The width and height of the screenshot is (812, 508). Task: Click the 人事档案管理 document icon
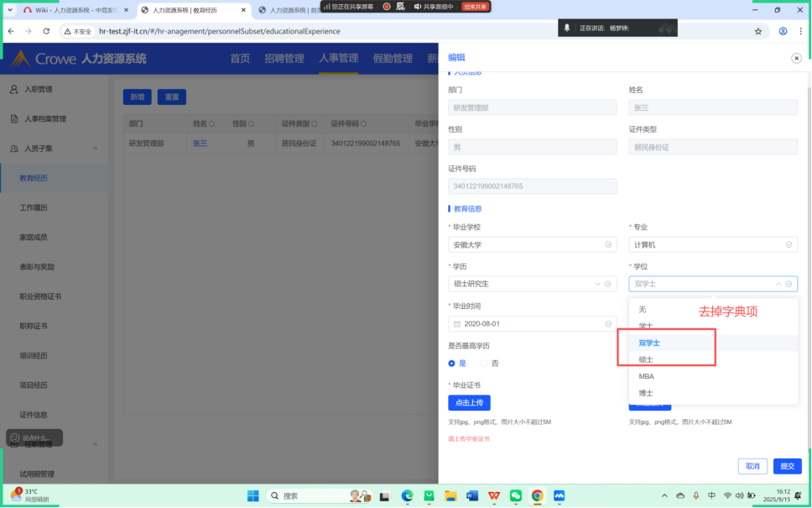(x=14, y=118)
